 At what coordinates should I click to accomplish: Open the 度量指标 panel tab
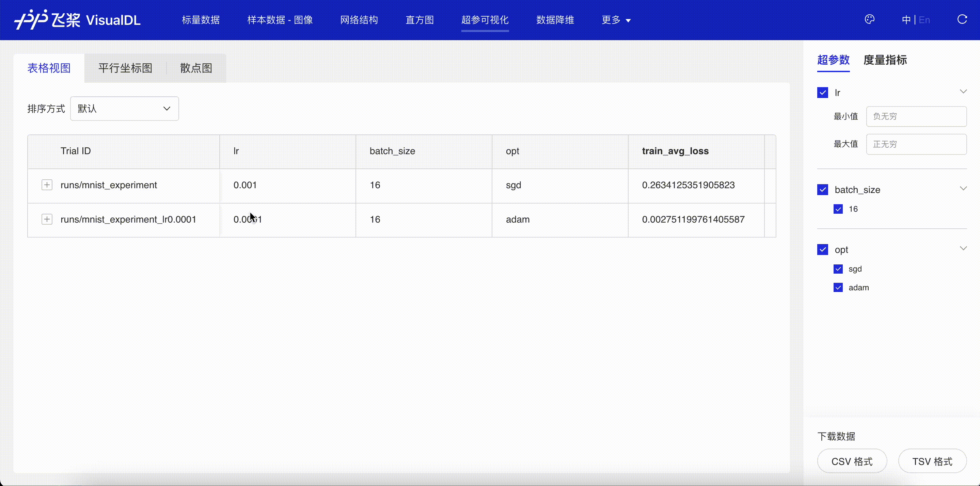[885, 60]
